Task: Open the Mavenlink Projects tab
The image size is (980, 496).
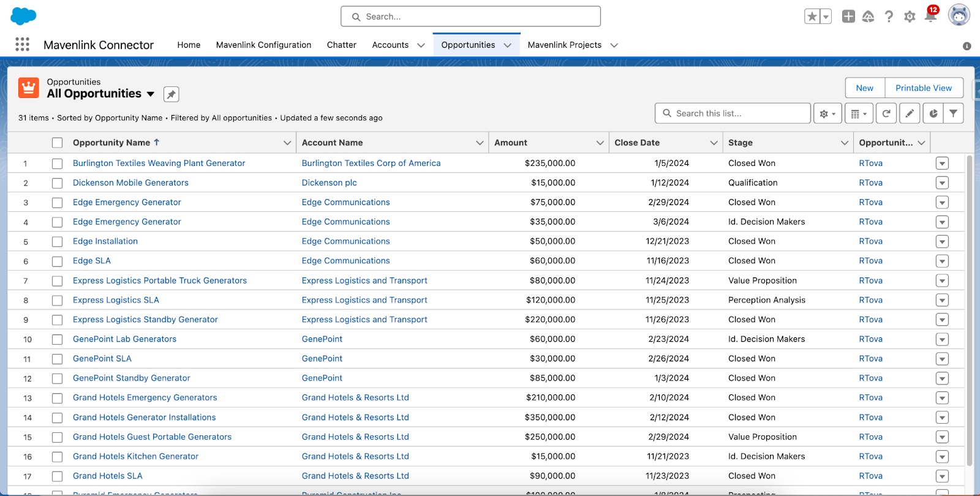Action: (x=565, y=45)
